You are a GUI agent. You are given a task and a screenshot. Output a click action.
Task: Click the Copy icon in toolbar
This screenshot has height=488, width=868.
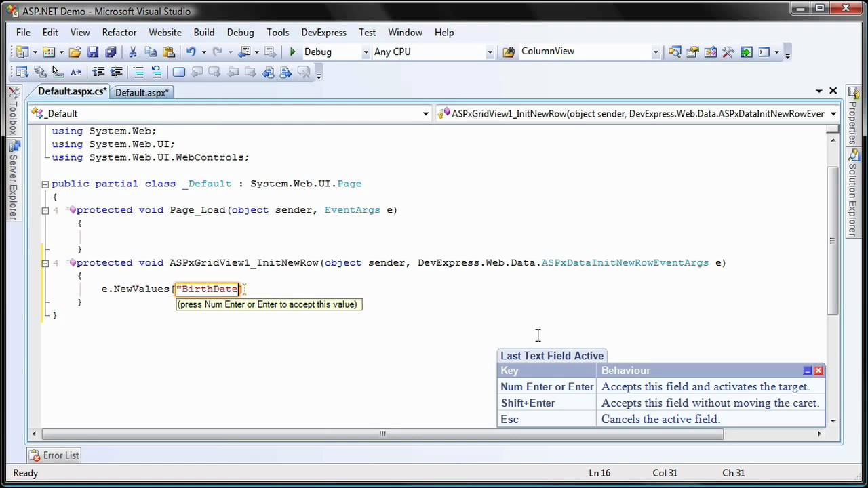pos(151,52)
